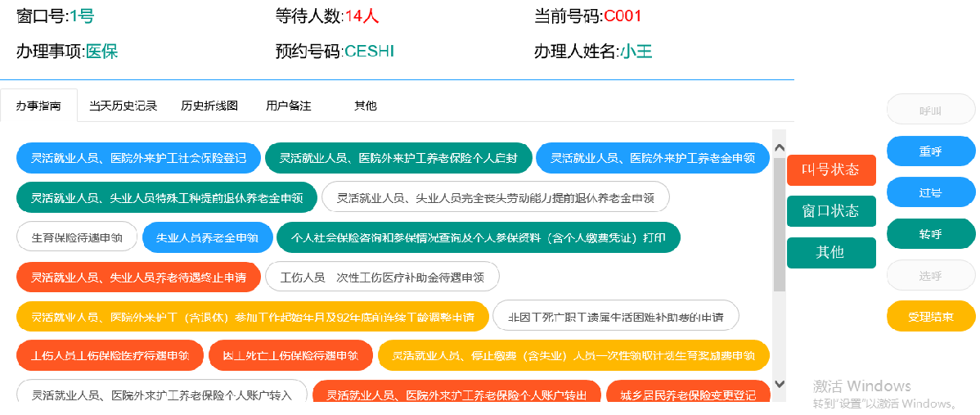980x415 pixels.
Task: Open the 非因工死亡职工遗属生活困难补助费的申请 item
Action: pyautogui.click(x=616, y=316)
